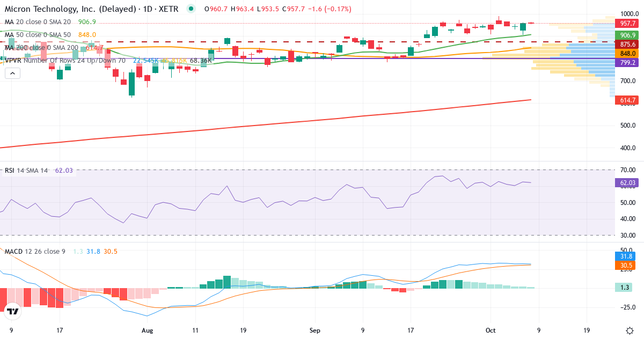This screenshot has width=644, height=338.
Task: Collapse the indicator legend with the chevron button
Action: pyautogui.click(x=12, y=74)
